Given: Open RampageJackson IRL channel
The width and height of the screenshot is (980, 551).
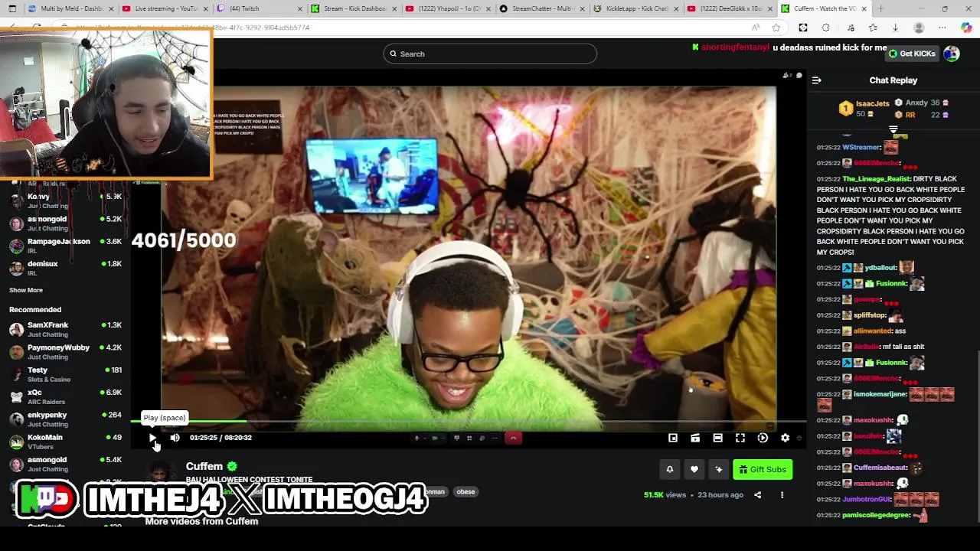Looking at the screenshot, I should (65, 246).
